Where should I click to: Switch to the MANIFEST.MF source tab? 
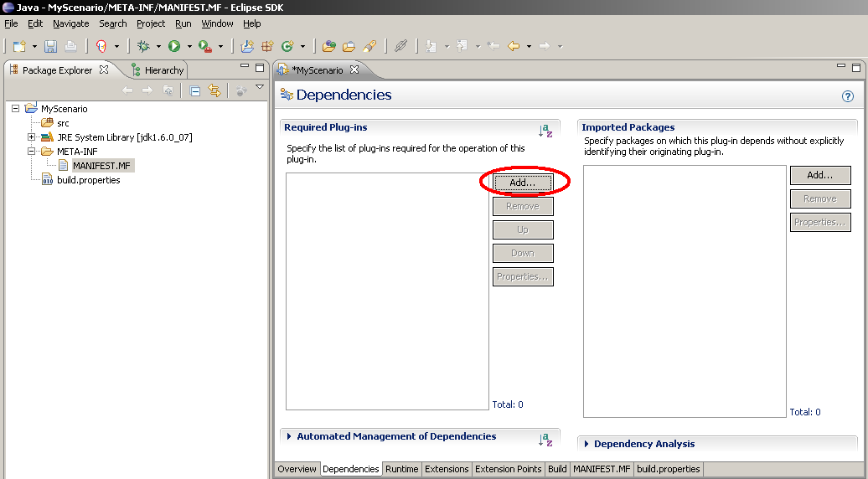tap(602, 469)
